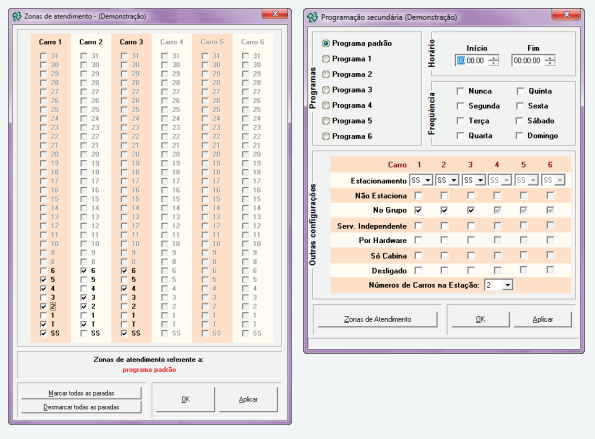Open Estacionamento dropdown for Carro 4
This screenshot has width=595, height=439.
pyautogui.click(x=507, y=180)
